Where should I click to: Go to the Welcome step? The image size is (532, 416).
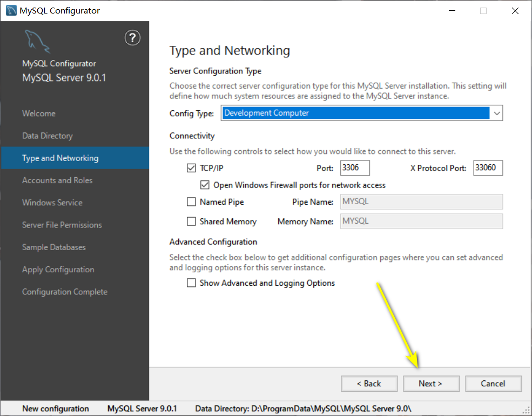[x=39, y=113]
